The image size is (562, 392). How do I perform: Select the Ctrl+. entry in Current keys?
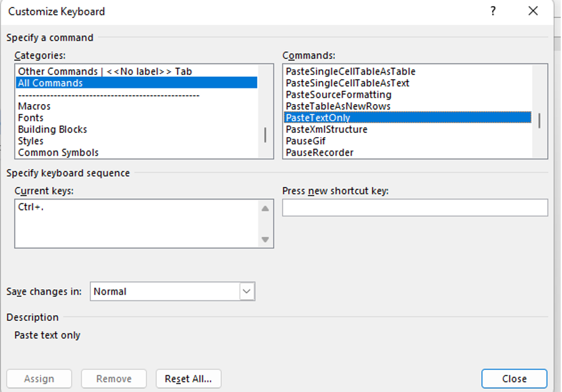coord(31,207)
